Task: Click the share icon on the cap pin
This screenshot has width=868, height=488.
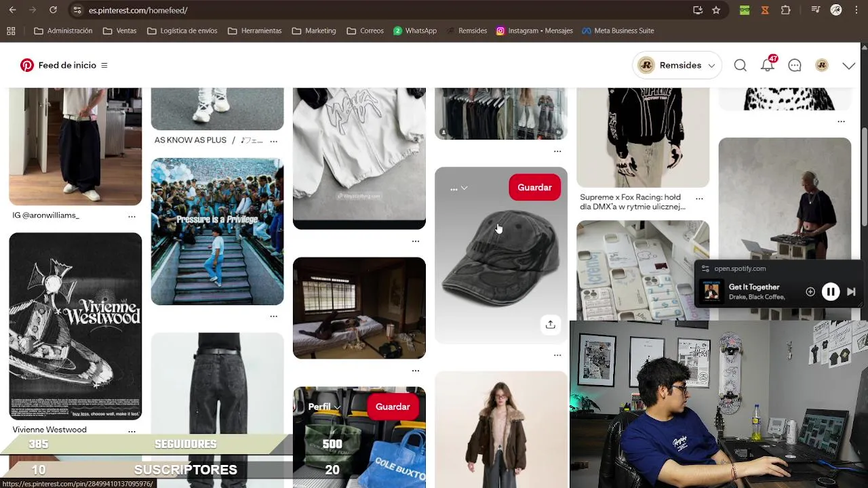Action: pyautogui.click(x=551, y=325)
